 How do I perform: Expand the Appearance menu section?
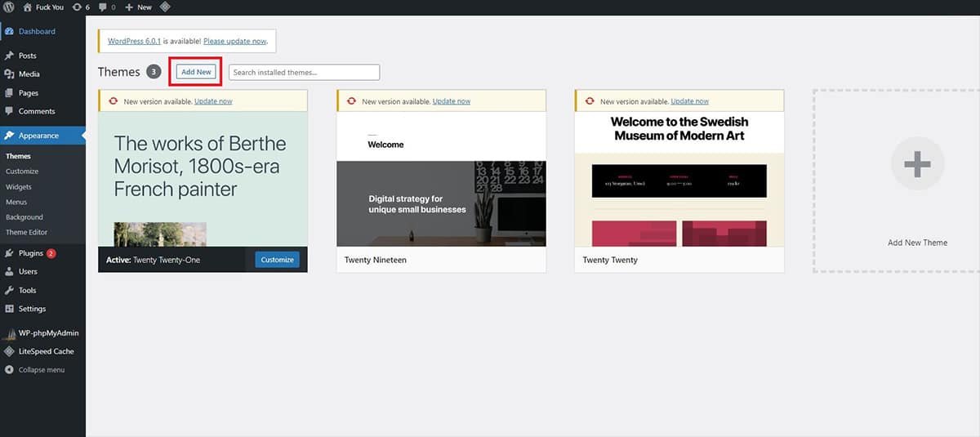click(38, 136)
